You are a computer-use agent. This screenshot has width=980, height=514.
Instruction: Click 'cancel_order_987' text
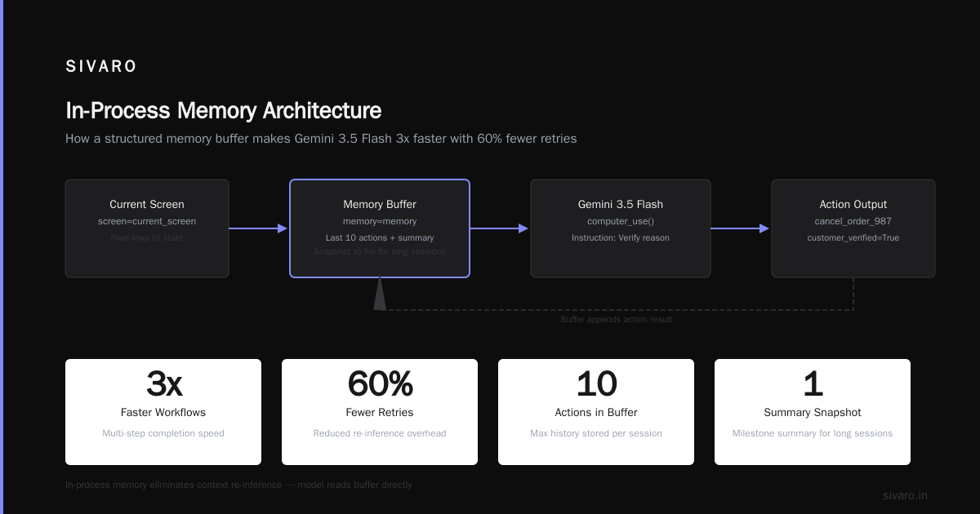pyautogui.click(x=853, y=221)
